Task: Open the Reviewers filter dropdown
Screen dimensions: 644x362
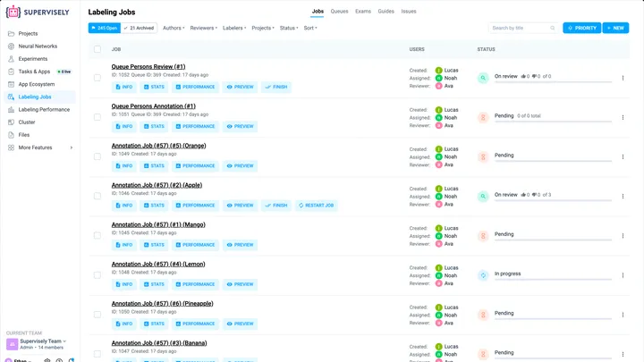Action: click(x=203, y=28)
